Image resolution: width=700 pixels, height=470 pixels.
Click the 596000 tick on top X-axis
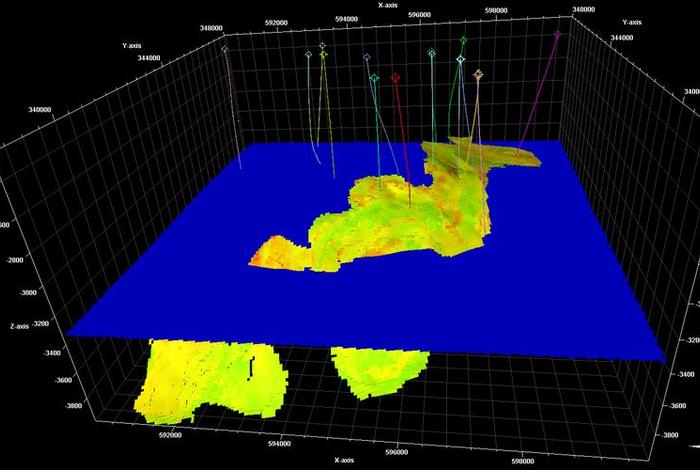click(x=420, y=16)
